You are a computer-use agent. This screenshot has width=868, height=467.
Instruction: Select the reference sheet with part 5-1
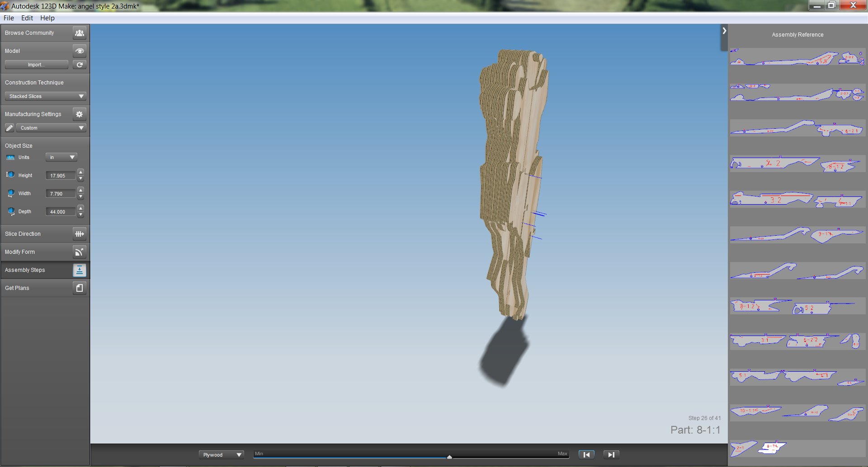pos(797,377)
